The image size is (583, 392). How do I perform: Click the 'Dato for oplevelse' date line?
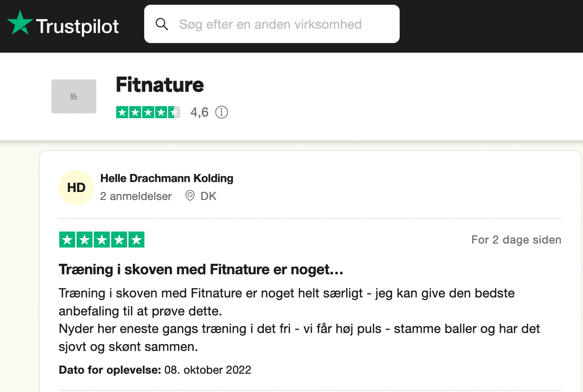point(155,370)
